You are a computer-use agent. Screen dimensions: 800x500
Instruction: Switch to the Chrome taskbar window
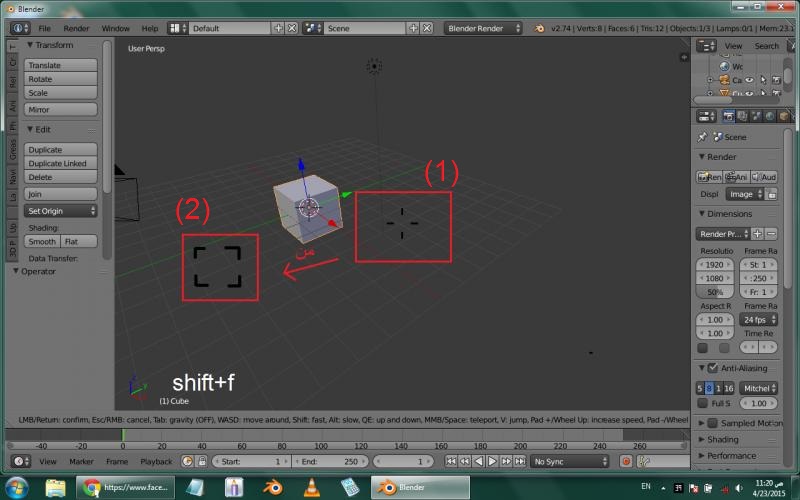tap(126, 487)
